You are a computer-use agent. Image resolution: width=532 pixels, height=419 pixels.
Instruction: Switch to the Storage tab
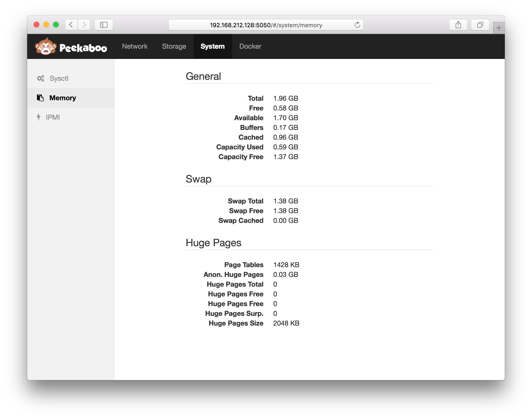tap(174, 46)
